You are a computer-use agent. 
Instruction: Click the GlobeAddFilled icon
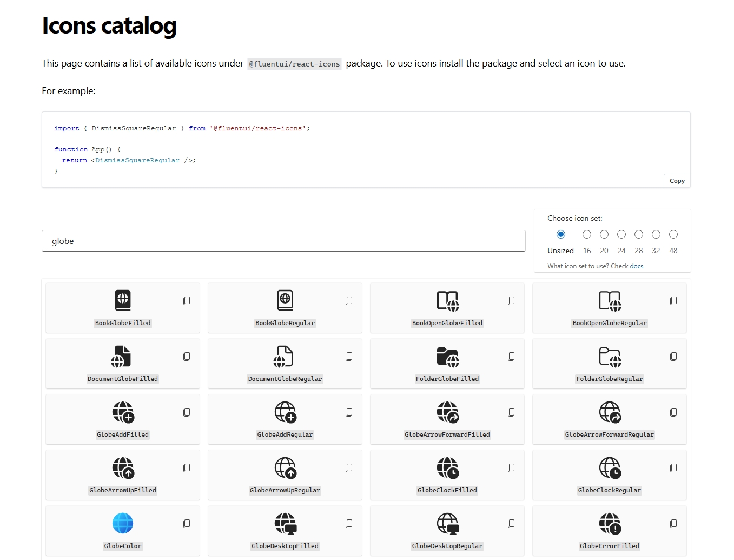pyautogui.click(x=122, y=412)
